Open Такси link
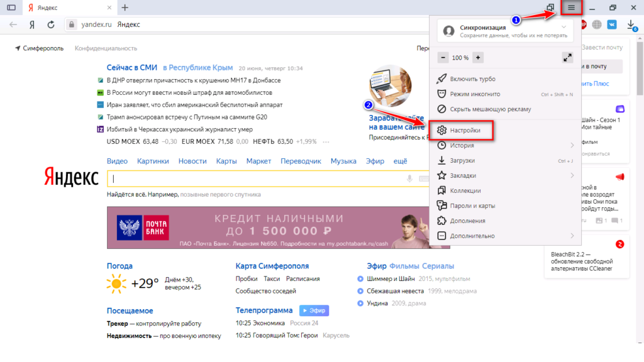 pos(272,278)
